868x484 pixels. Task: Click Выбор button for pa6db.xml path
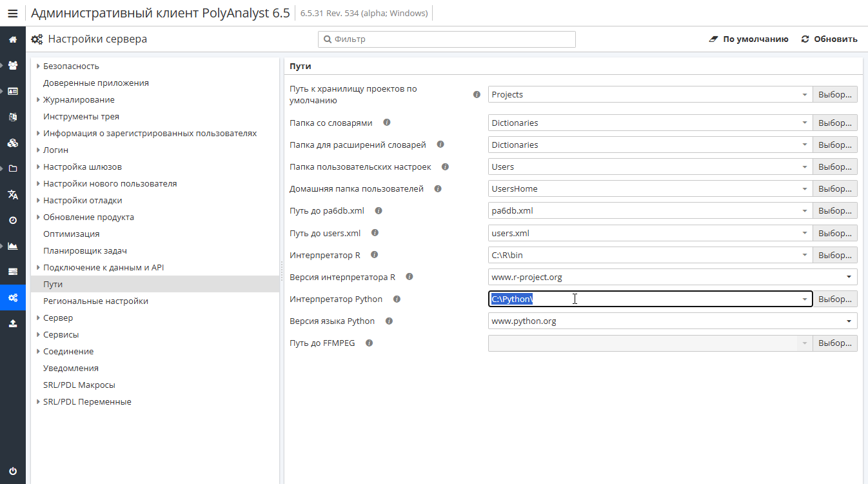(x=835, y=210)
